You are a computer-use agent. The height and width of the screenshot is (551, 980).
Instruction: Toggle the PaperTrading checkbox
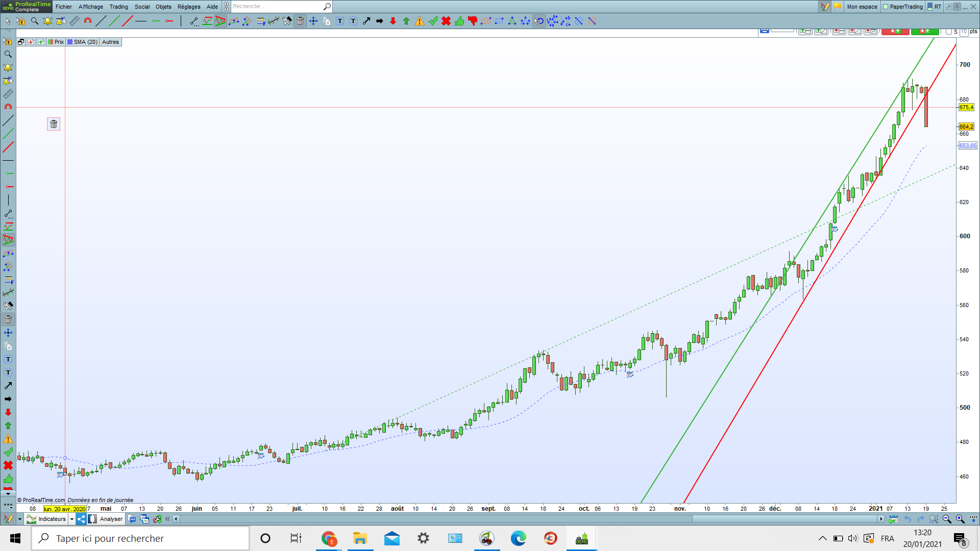(x=886, y=7)
